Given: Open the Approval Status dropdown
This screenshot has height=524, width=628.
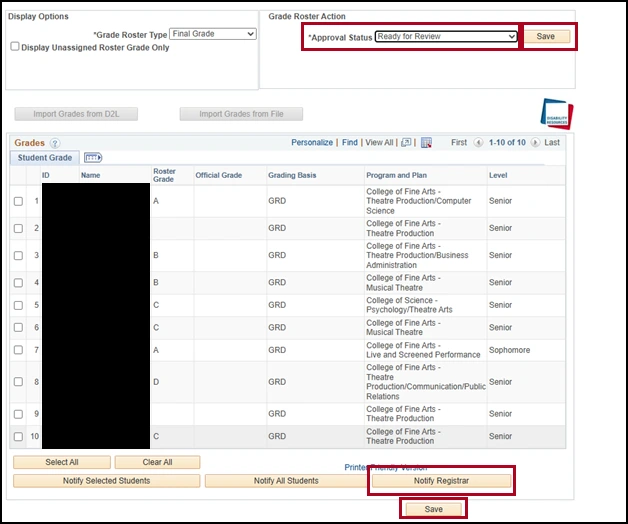Looking at the screenshot, I should pos(446,36).
